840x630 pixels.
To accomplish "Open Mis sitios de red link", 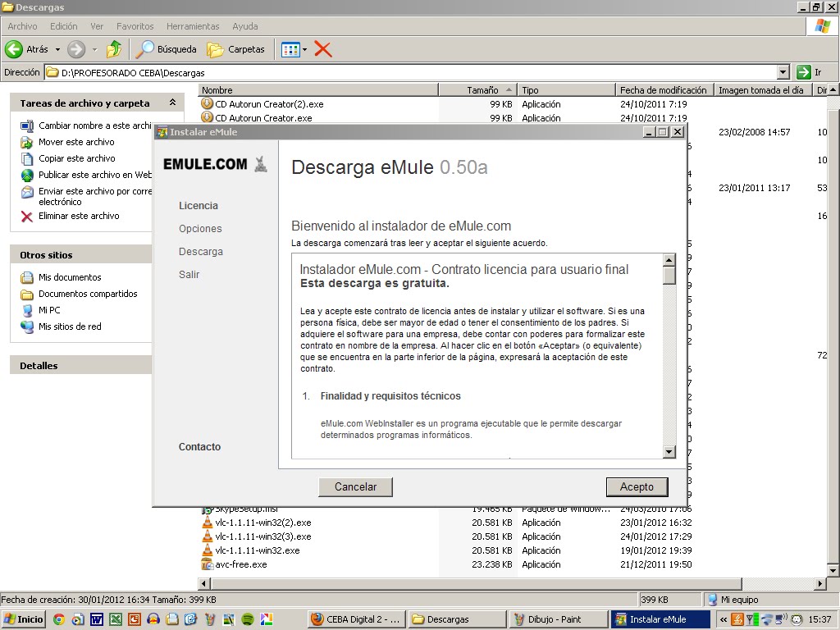I will [61, 326].
